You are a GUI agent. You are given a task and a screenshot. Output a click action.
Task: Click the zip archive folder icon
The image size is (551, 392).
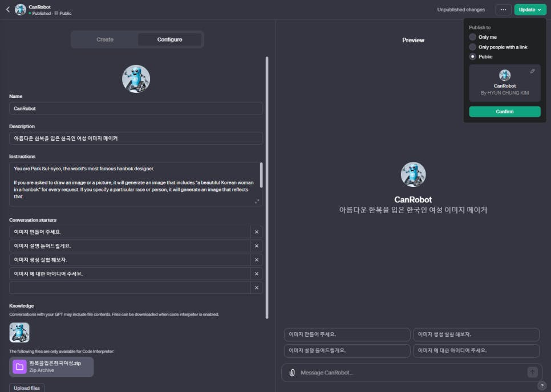[19, 367]
